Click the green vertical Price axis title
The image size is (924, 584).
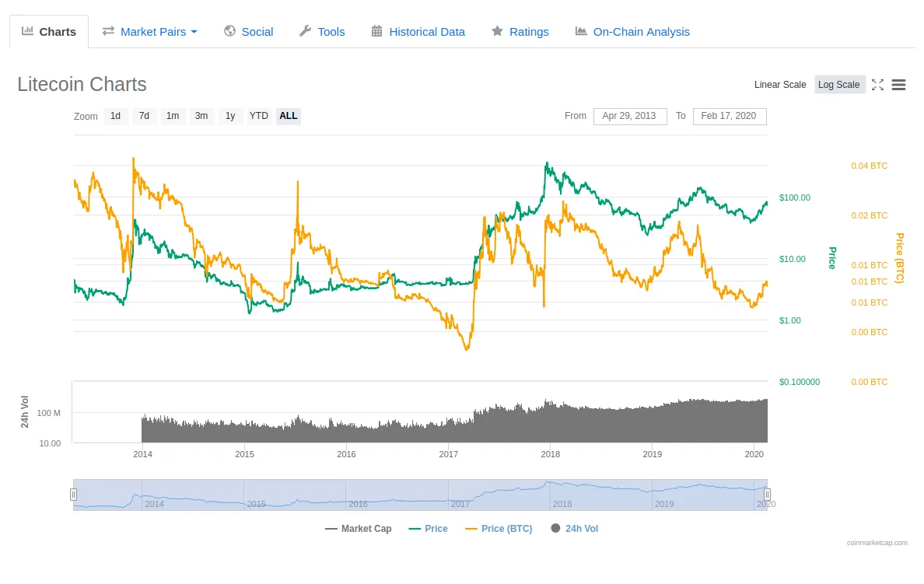(833, 258)
